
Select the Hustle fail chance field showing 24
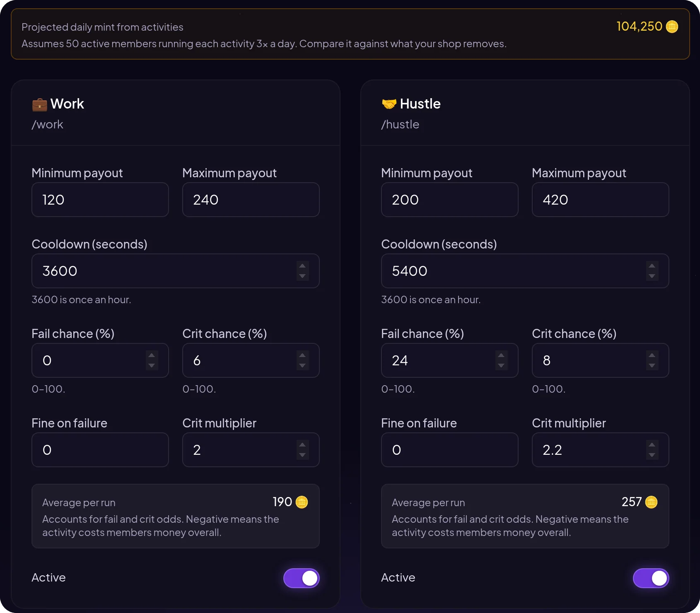coord(450,360)
